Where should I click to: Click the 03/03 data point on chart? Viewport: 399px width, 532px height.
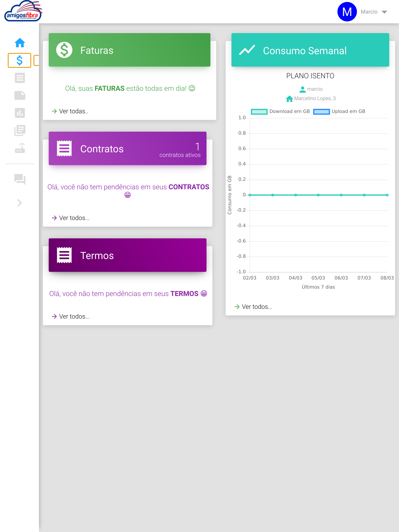(273, 195)
